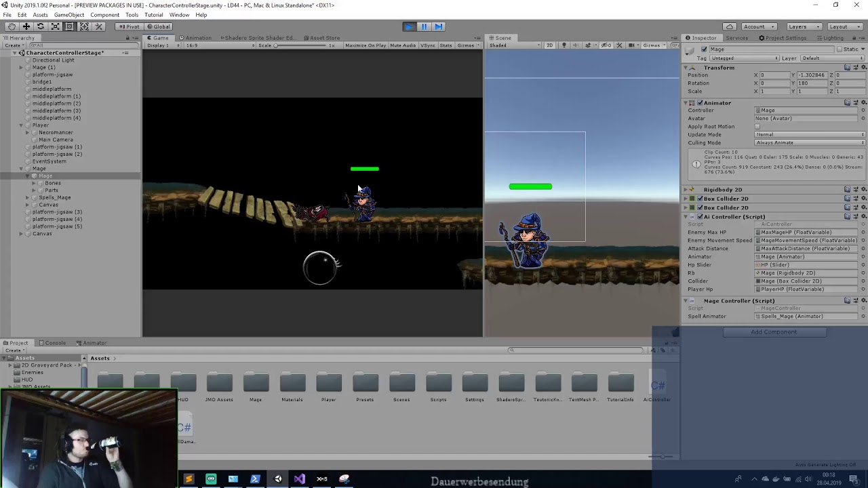Viewport: 868px width, 488px height.
Task: Toggle the Static checkbox
Action: coord(840,49)
